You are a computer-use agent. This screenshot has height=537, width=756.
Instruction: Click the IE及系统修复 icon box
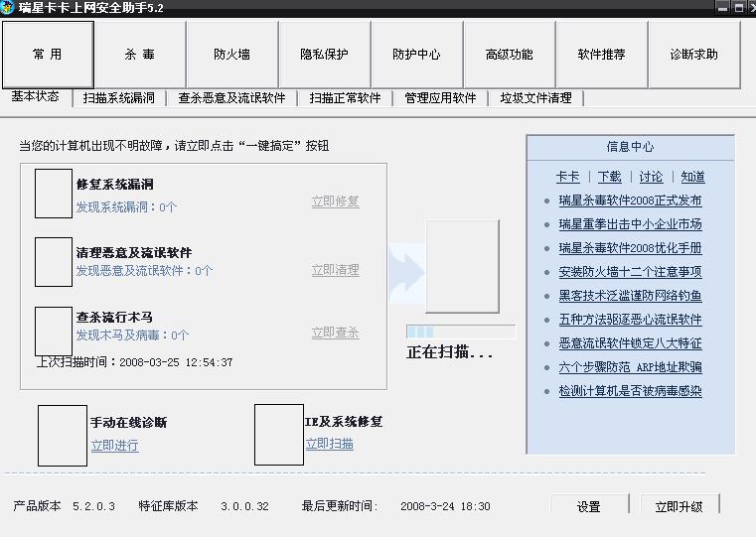279,435
